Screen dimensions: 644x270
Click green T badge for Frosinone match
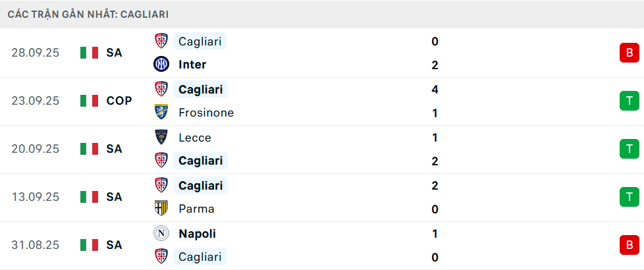pyautogui.click(x=629, y=101)
